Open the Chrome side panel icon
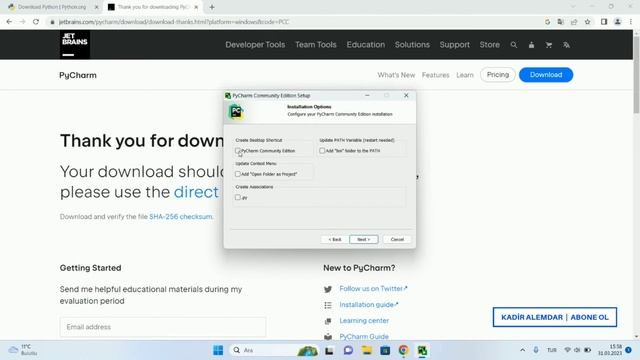The image size is (640, 360). [604, 22]
